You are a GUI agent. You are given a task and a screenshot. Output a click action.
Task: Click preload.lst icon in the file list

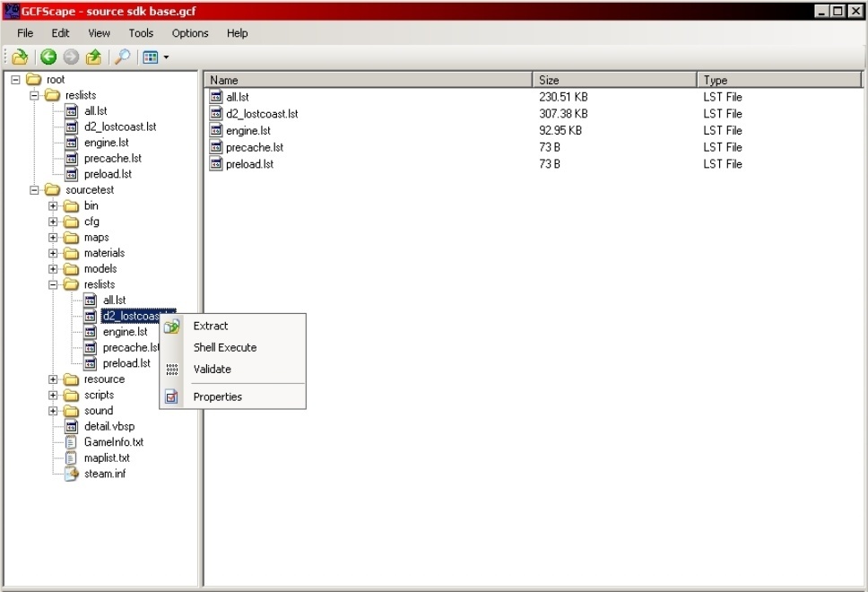(216, 164)
